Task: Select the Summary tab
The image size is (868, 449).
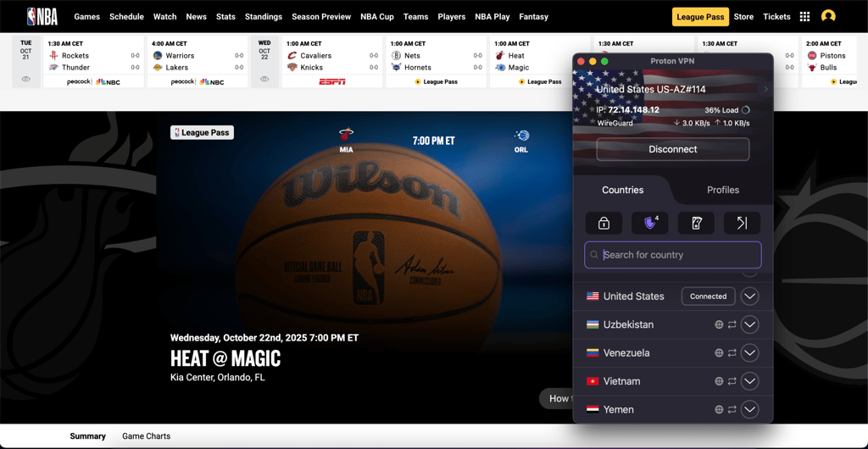Action: [x=87, y=436]
